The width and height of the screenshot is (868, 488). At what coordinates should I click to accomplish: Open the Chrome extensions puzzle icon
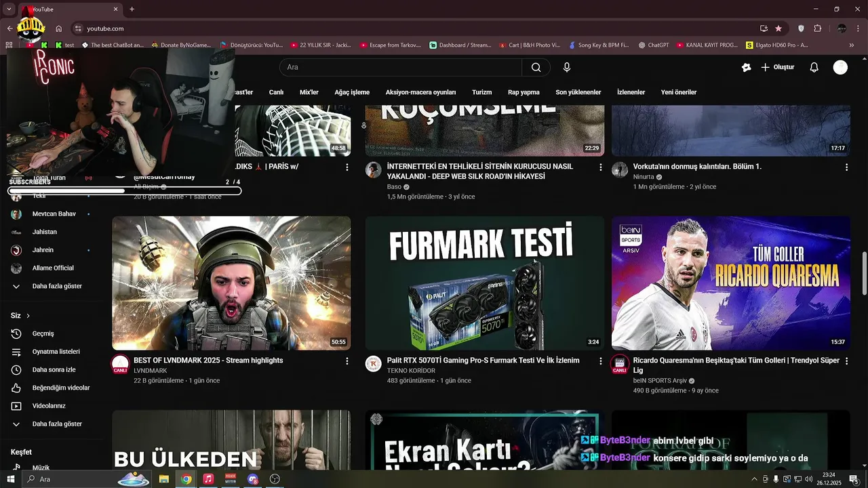coord(817,28)
